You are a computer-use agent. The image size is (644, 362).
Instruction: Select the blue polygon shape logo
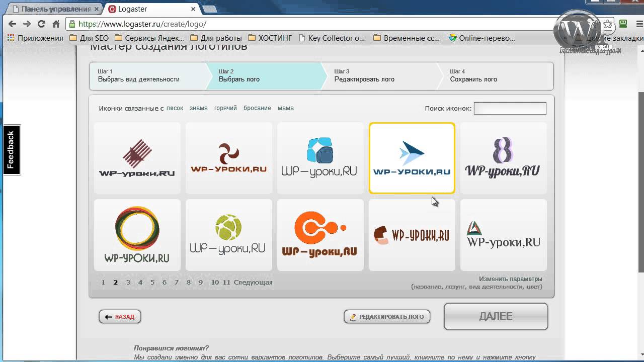pos(320,158)
